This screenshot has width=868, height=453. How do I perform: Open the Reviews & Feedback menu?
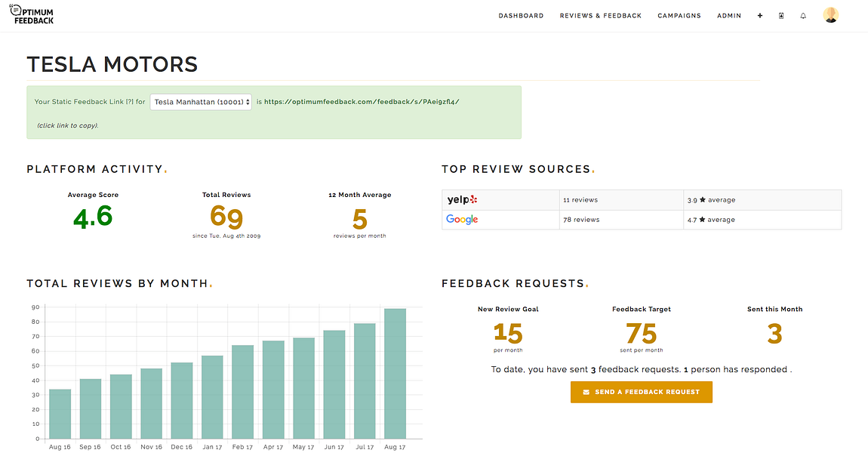pos(601,15)
